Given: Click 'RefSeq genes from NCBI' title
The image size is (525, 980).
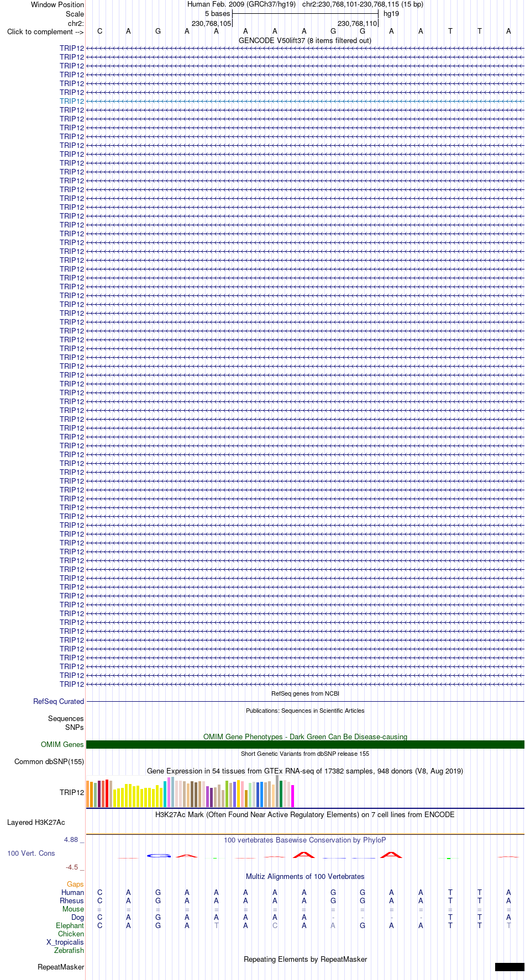Looking at the screenshot, I should click(305, 693).
